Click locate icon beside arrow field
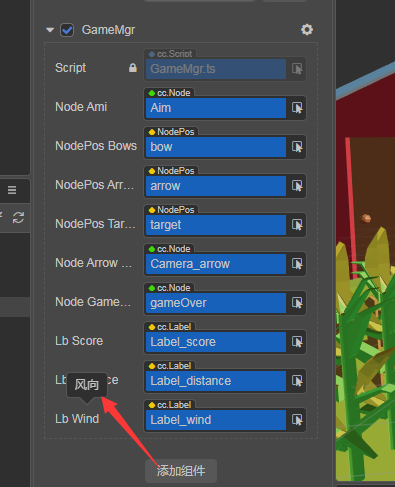This screenshot has width=395, height=487. tap(297, 186)
